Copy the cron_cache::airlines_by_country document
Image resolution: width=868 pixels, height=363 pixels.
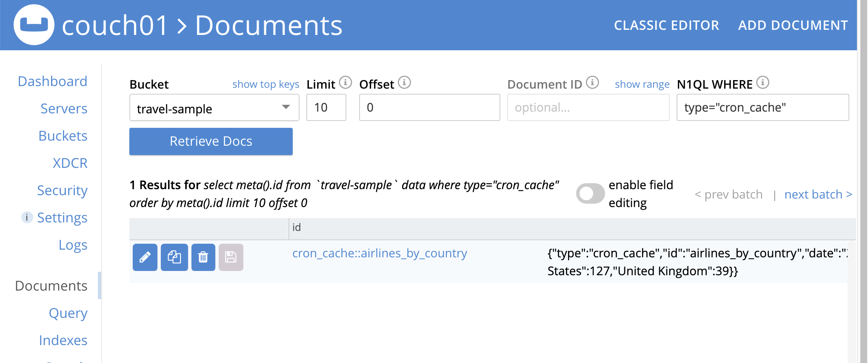pos(174,257)
